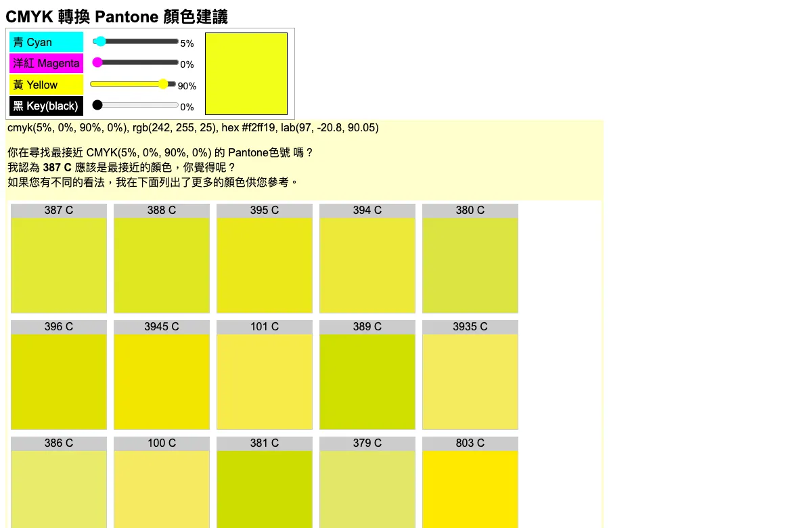
Task: Select the 389 C Pantone swatch
Action: click(367, 375)
